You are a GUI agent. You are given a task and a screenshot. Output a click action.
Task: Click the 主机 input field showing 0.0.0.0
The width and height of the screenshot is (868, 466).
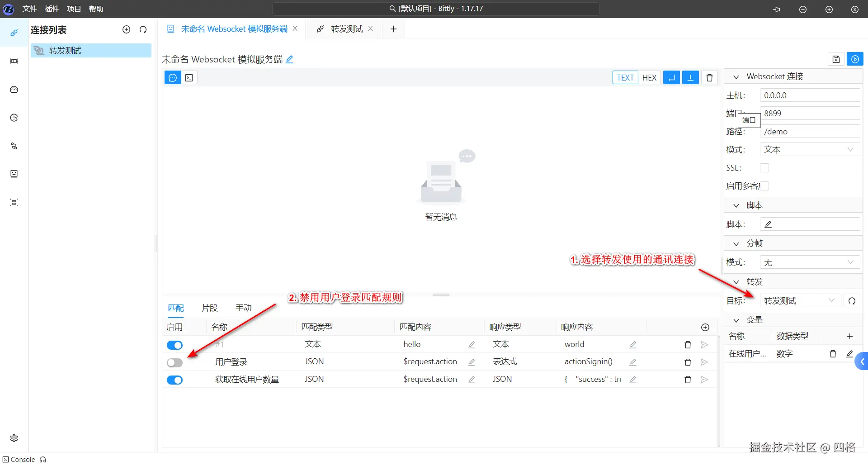(x=810, y=95)
